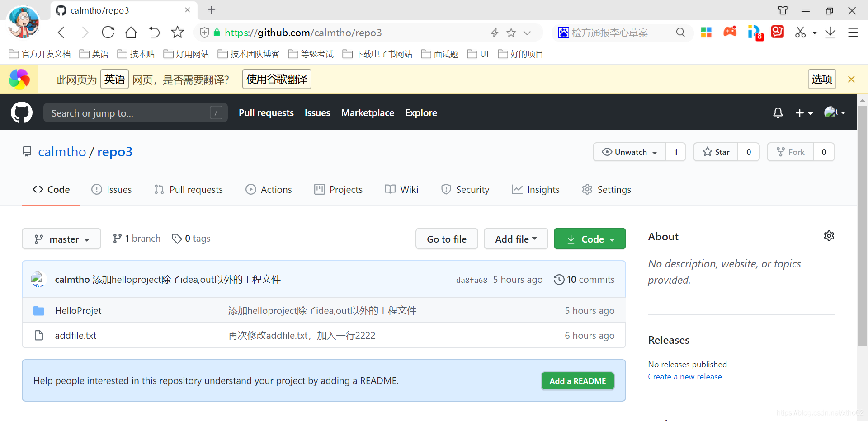This screenshot has width=868, height=421.
Task: Switch to the Wiki tab
Action: click(401, 190)
